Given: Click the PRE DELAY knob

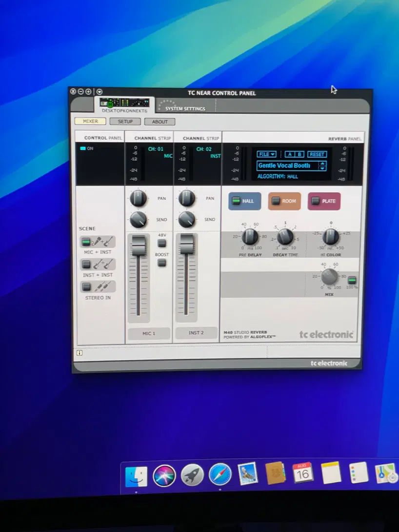Looking at the screenshot, I should (x=250, y=237).
